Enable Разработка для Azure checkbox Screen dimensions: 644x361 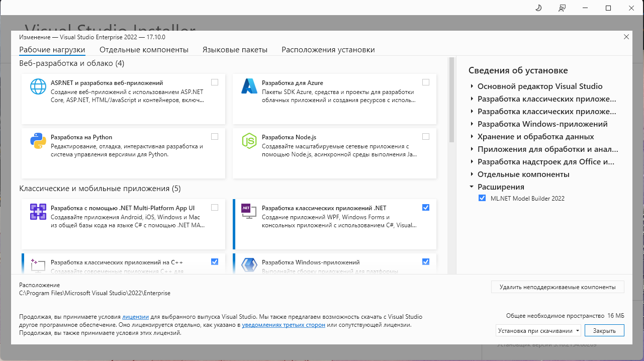tap(426, 82)
